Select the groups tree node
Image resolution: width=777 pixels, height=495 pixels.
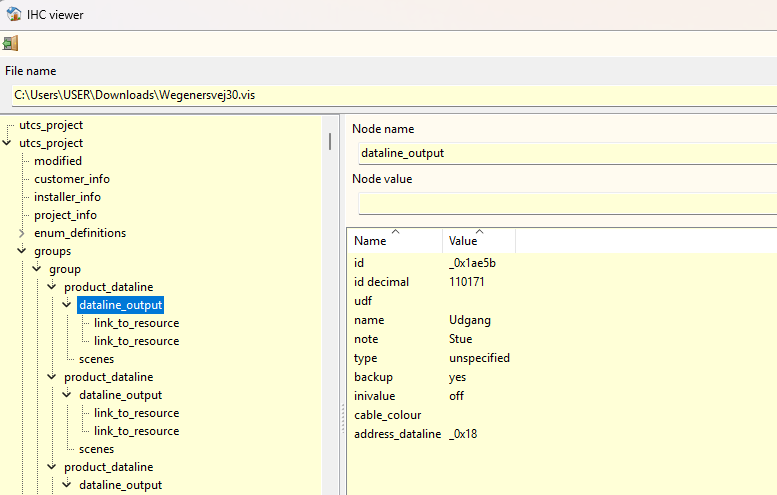click(x=53, y=251)
